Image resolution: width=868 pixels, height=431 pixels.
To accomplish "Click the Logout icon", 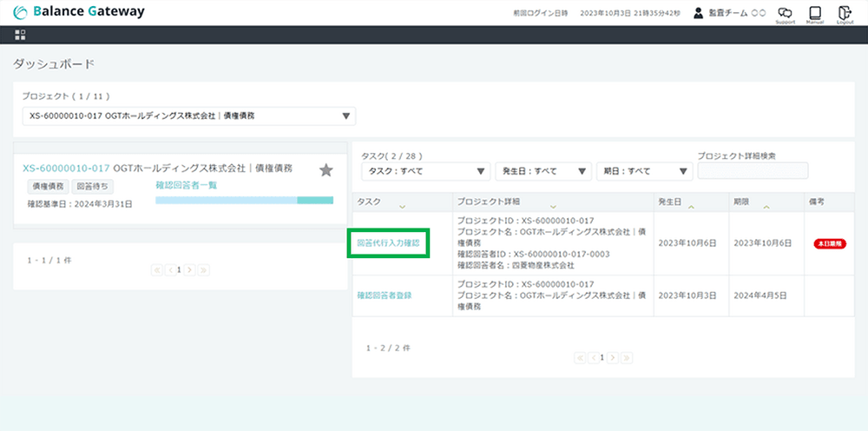I will (844, 14).
